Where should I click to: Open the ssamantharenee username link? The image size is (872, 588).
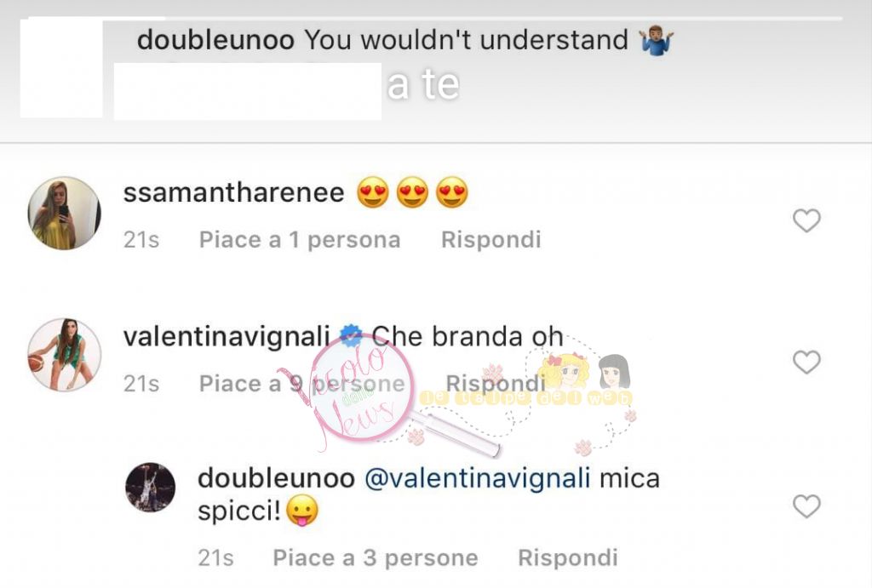click(x=233, y=193)
